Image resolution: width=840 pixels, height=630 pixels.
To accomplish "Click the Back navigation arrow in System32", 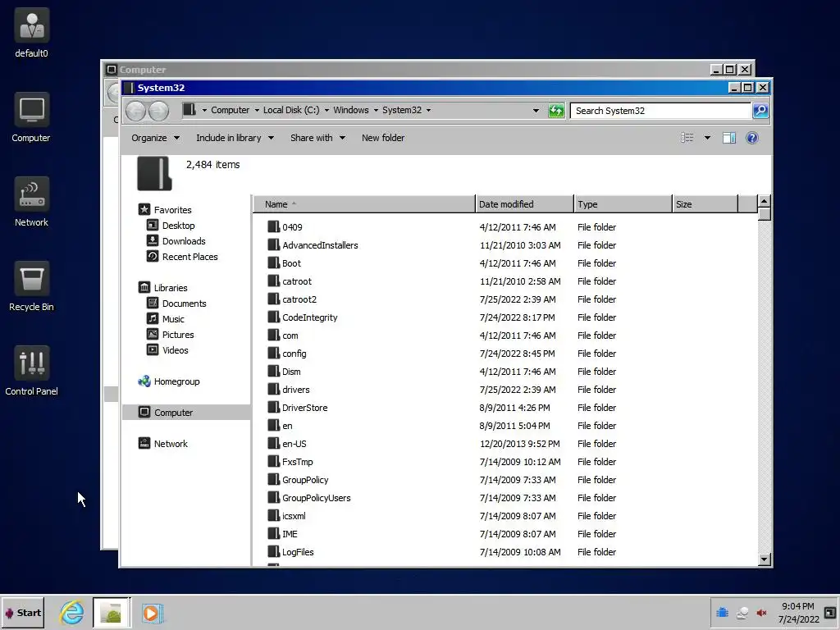I will 136,111.
